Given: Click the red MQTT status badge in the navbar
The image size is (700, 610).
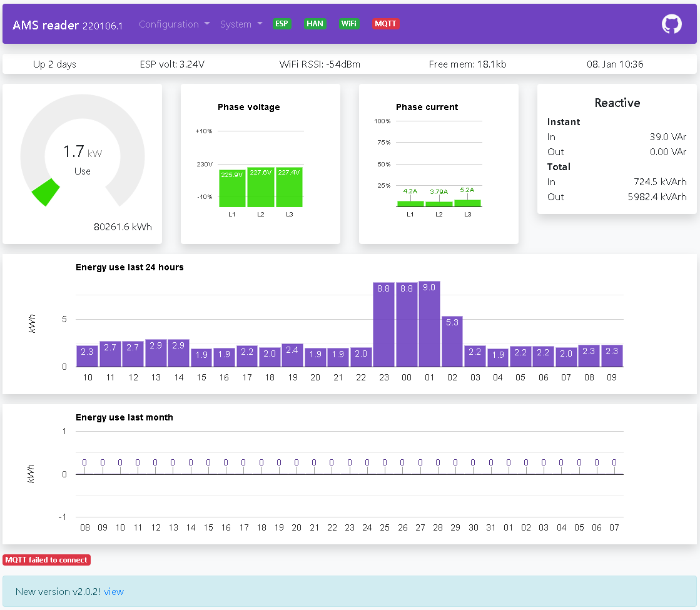Looking at the screenshot, I should click(x=386, y=23).
